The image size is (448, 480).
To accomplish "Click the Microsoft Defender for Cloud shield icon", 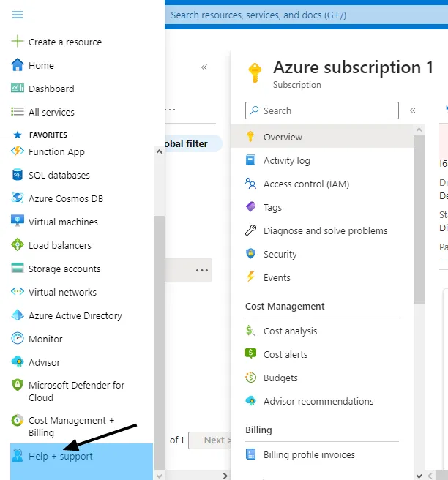I will pyautogui.click(x=18, y=385).
